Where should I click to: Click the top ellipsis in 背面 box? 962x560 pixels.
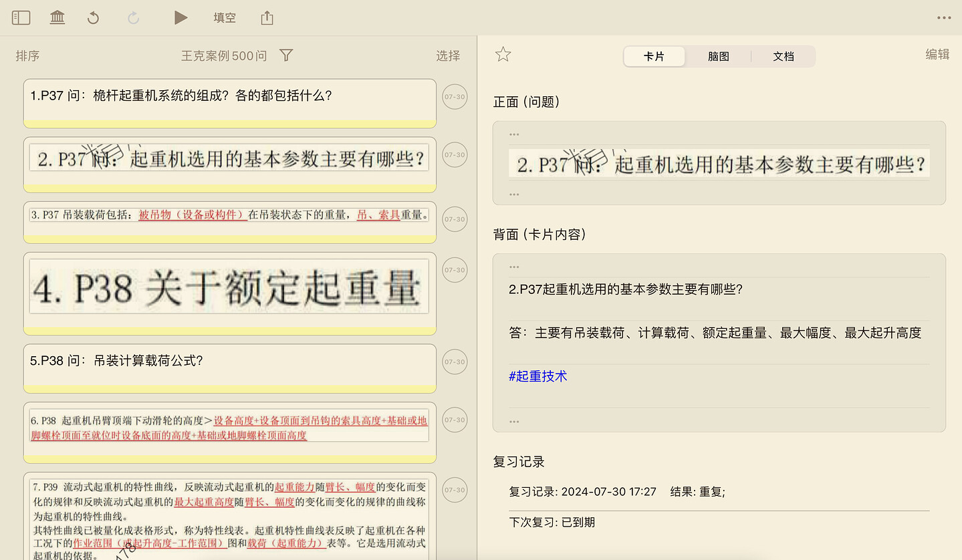tap(514, 267)
